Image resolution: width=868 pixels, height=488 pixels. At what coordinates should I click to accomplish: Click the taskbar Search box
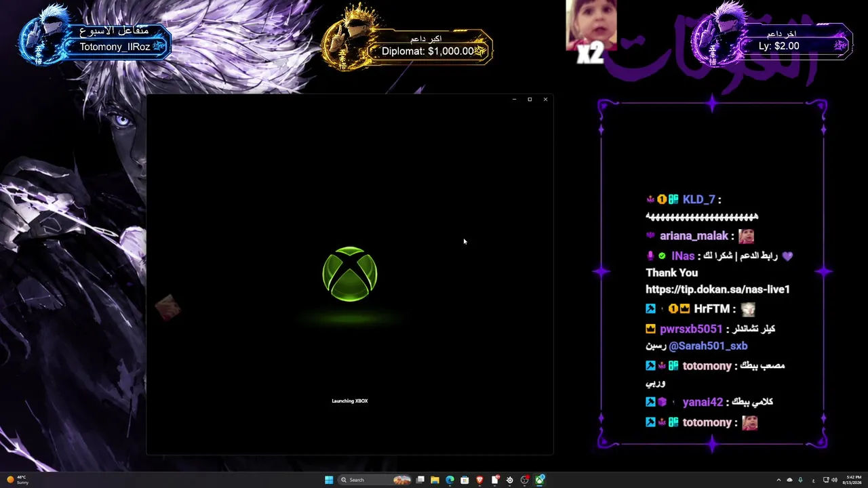point(375,480)
